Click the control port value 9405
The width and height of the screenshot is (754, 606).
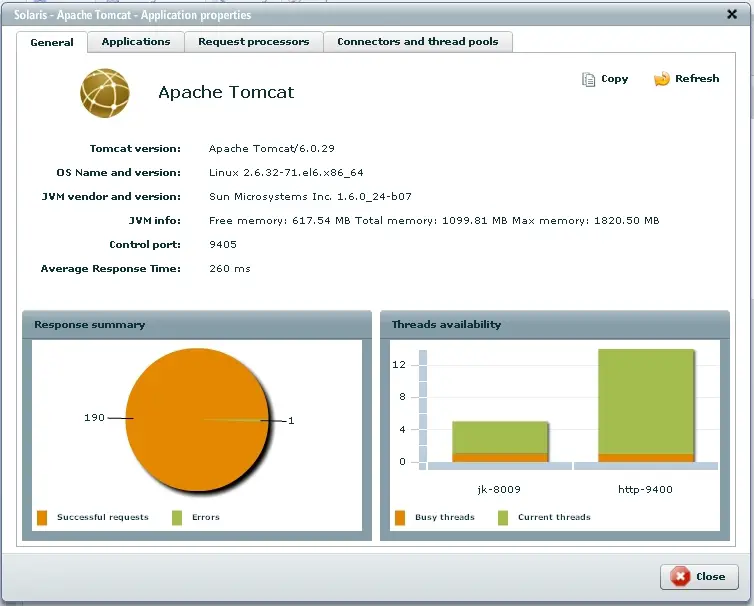223,245
